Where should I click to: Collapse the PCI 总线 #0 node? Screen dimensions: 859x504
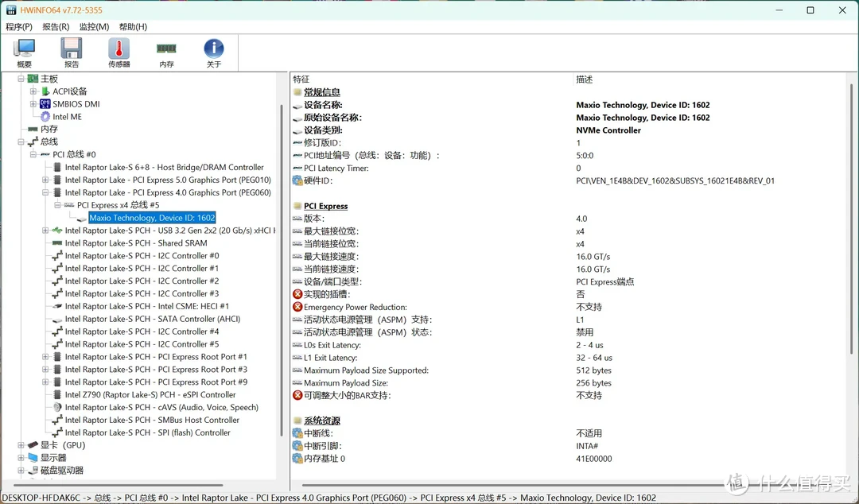click(33, 154)
